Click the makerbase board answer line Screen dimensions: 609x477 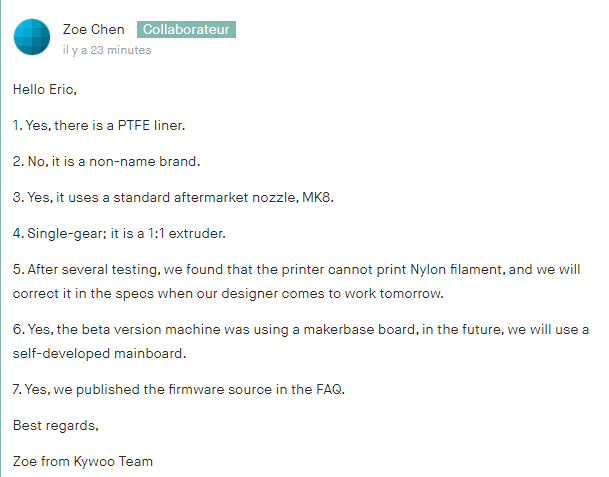pos(301,329)
